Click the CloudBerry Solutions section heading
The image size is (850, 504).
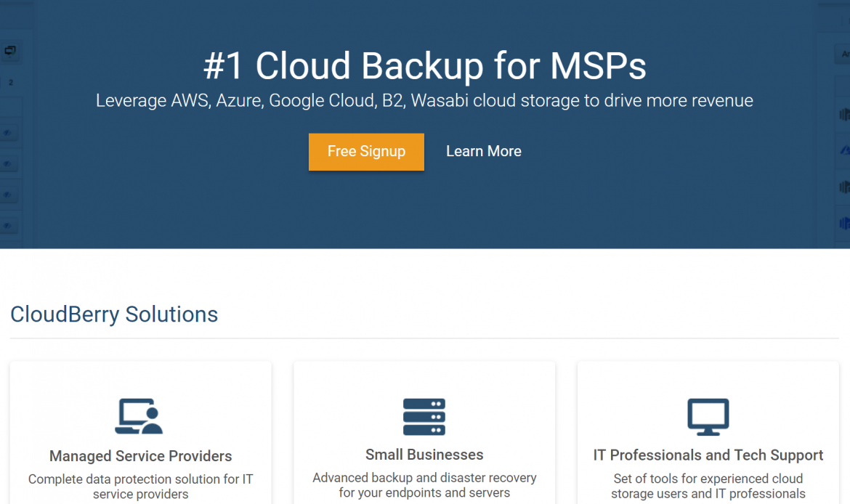pos(114,314)
